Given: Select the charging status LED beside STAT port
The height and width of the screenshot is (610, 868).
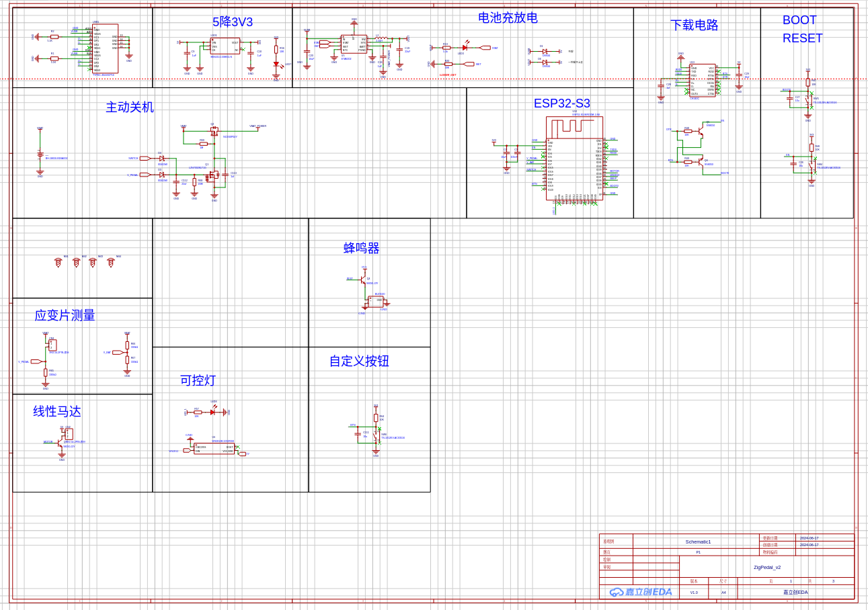Looking at the screenshot, I should [x=465, y=48].
